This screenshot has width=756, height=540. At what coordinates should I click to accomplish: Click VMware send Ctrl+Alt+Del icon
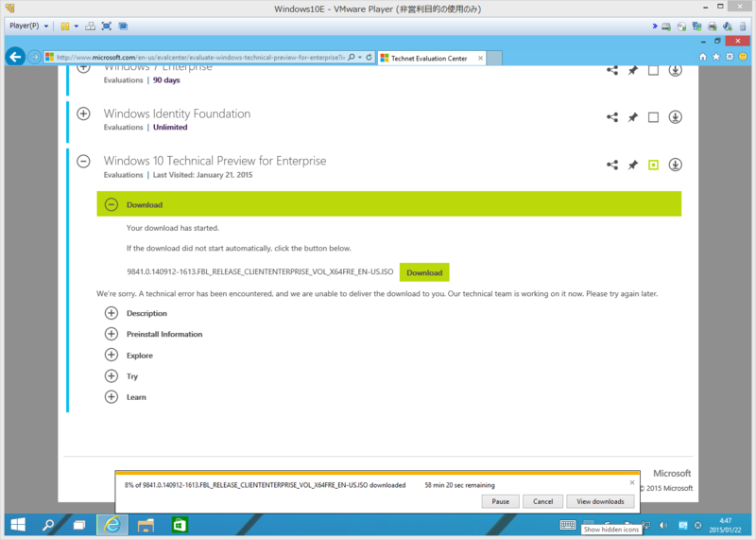pos(90,26)
